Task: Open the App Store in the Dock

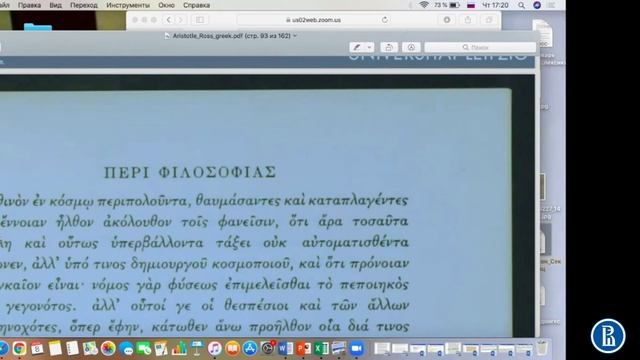Action: [250, 348]
